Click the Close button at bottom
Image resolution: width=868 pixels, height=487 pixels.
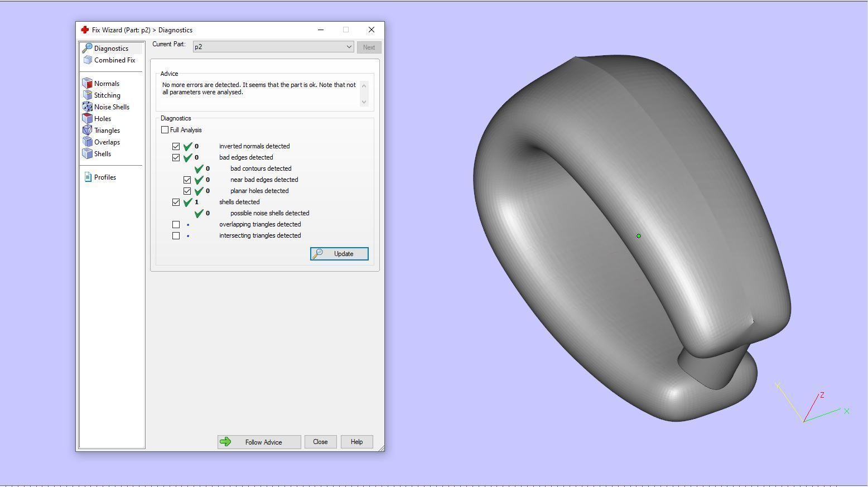pos(320,442)
